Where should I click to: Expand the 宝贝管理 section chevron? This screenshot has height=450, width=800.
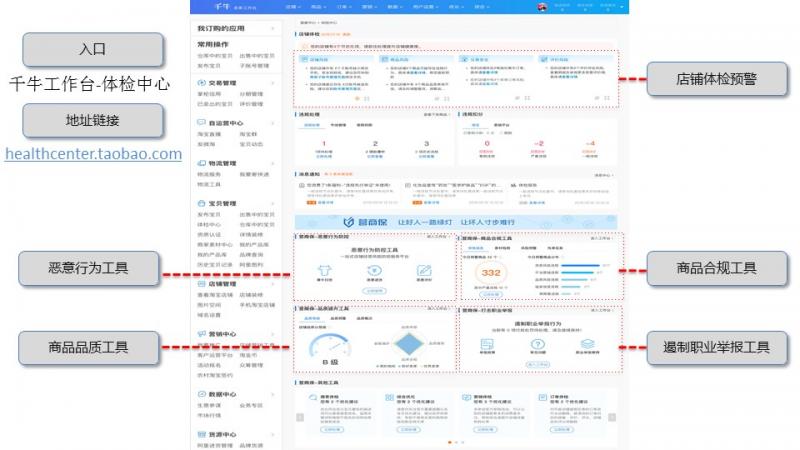pos(273,203)
